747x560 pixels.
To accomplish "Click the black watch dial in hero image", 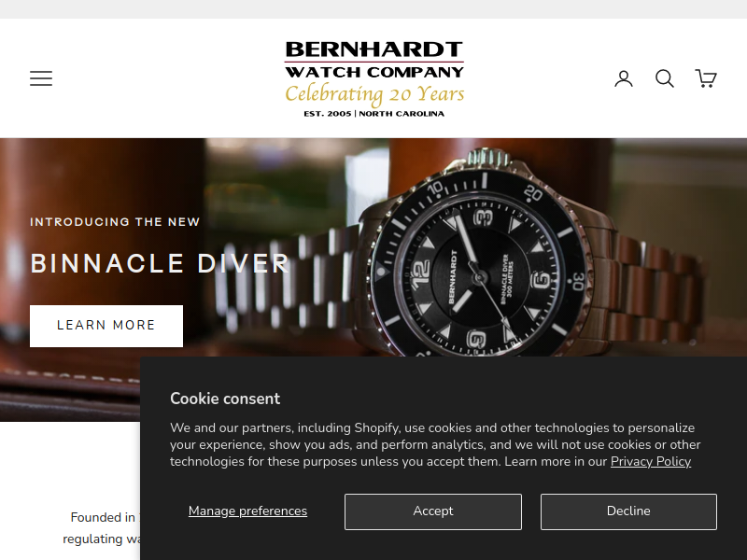I will pos(480,276).
